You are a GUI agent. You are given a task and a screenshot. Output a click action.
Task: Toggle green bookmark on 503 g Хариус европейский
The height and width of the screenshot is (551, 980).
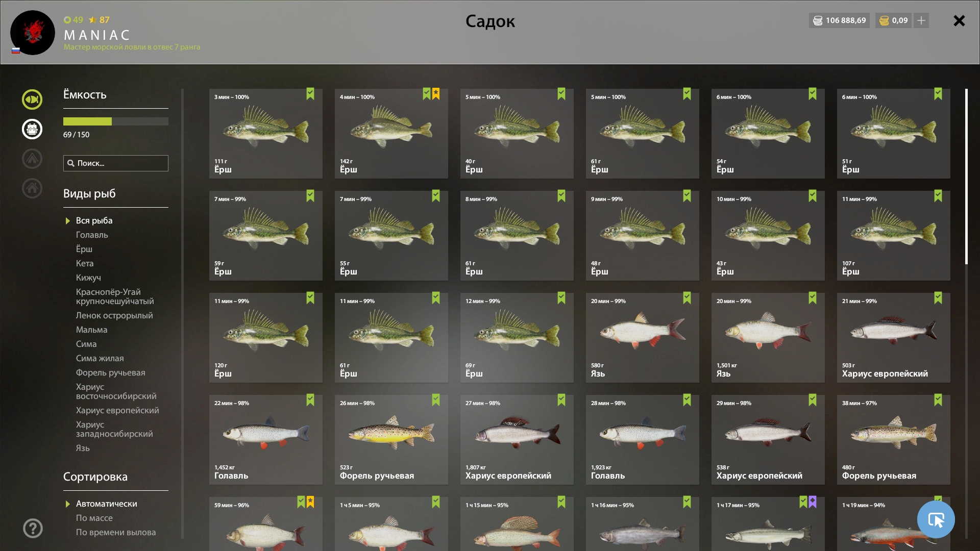[938, 298]
